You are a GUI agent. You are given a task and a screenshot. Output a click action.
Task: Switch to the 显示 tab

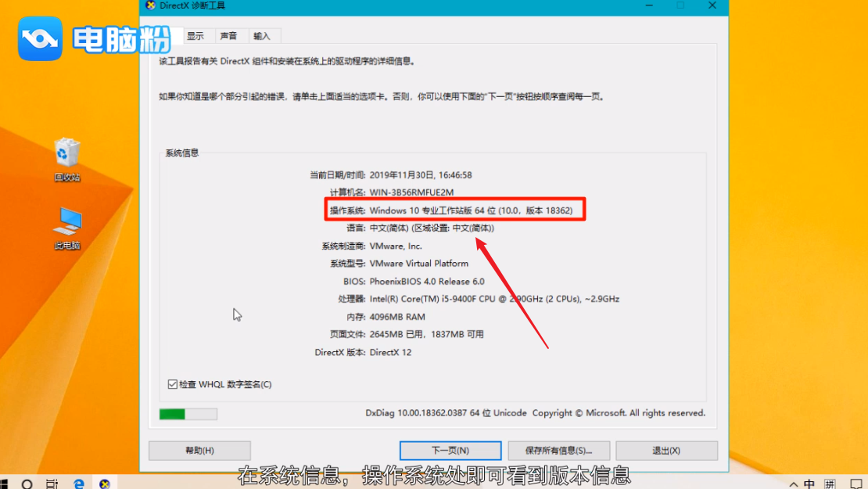[x=195, y=36]
